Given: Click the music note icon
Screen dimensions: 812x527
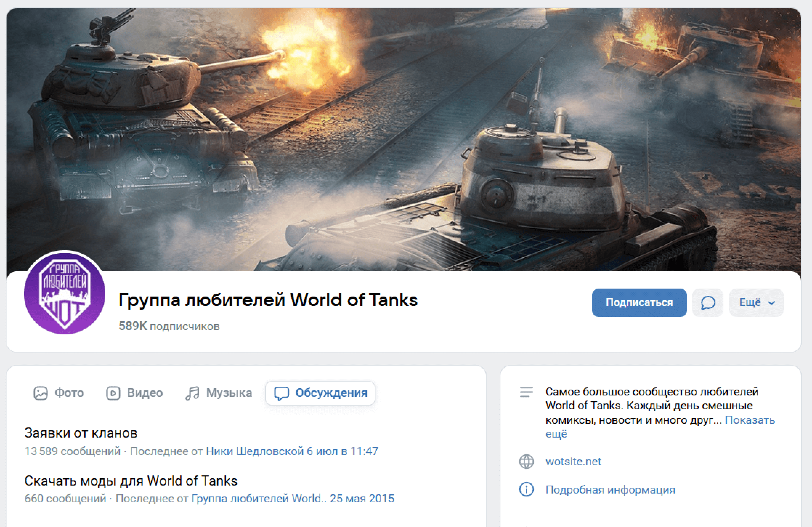Looking at the screenshot, I should tap(192, 393).
